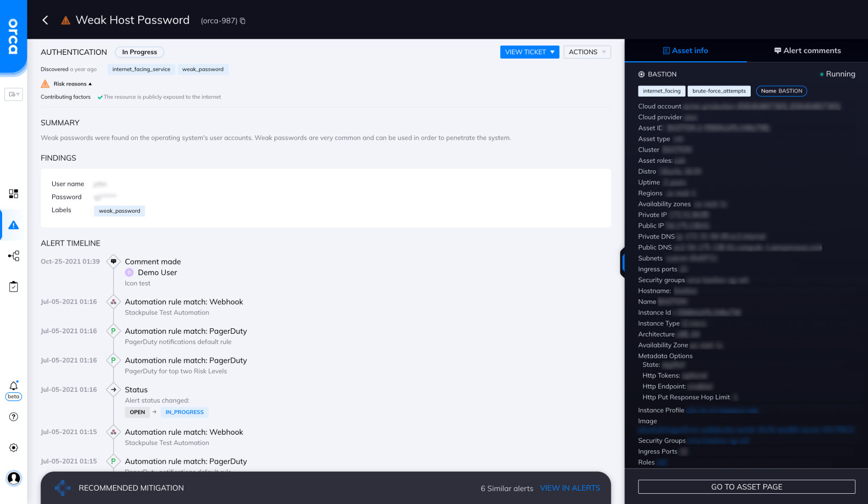The width and height of the screenshot is (868, 504).
Task: Click the Name BASTION tag
Action: point(781,91)
